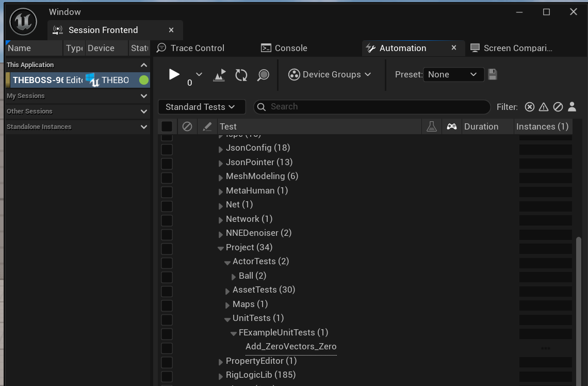Image resolution: width=588 pixels, height=386 pixels.
Task: Expand the Ball (2) node
Action: [233, 277]
